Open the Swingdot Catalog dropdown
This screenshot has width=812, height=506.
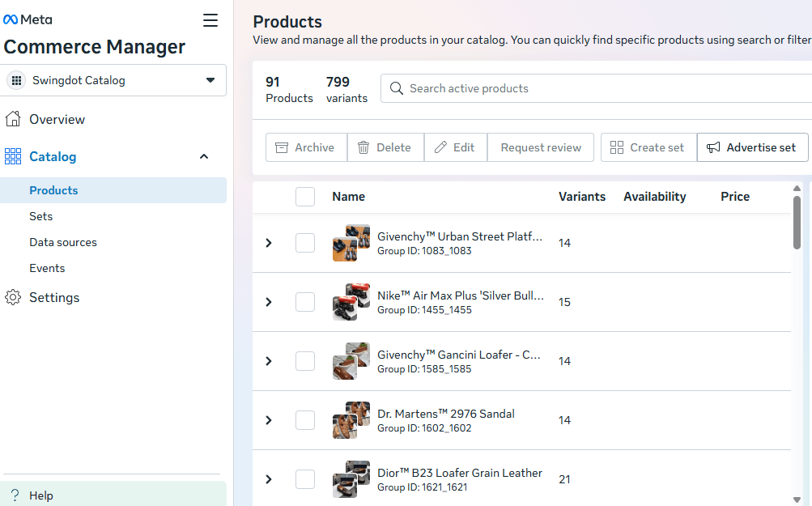click(x=113, y=80)
